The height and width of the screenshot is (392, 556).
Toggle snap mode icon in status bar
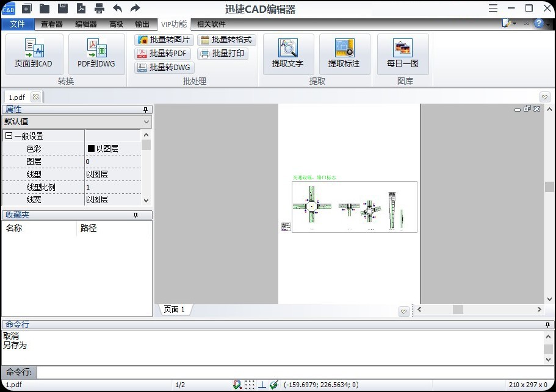237,385
